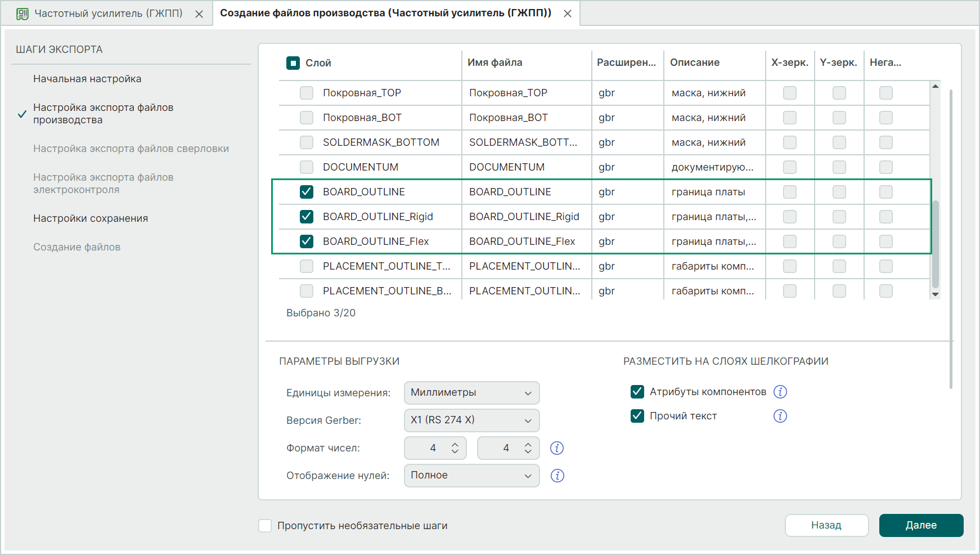This screenshot has height=555, width=980.
Task: Click PCB icon on Частотный усилитель tab
Action: [x=23, y=14]
